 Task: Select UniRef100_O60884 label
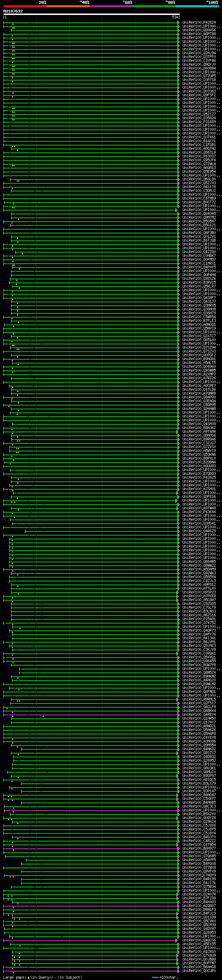199,68
